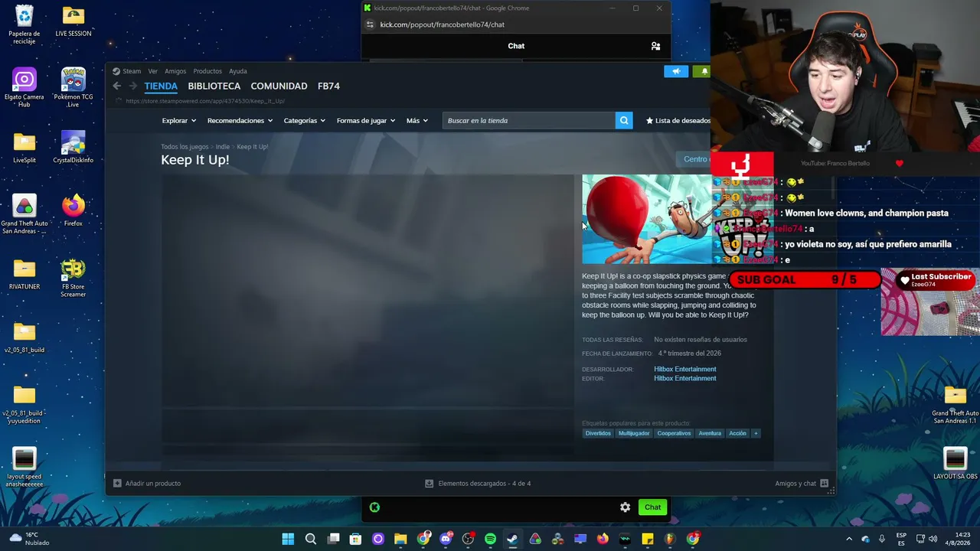Open FL Studio from the taskbar
Viewport: 980px width, 551px height.
pos(670,539)
